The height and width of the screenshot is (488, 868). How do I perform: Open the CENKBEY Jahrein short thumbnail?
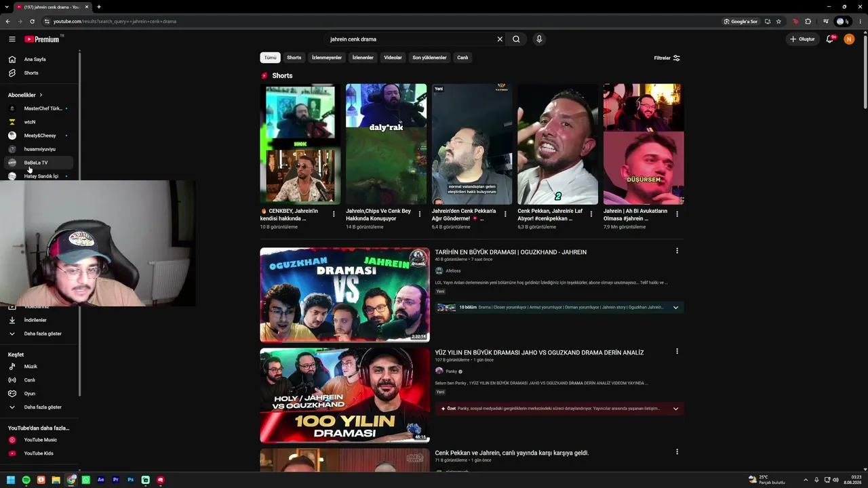point(300,144)
